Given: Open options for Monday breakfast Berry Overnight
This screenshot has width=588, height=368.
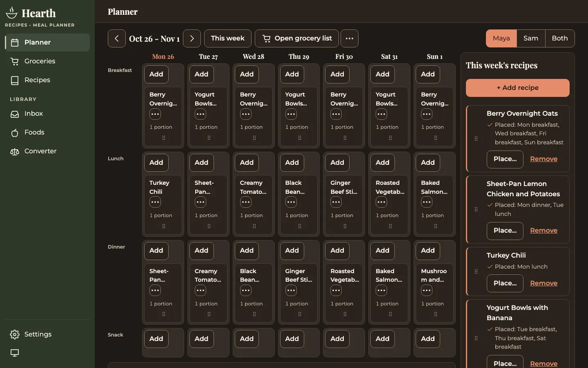Looking at the screenshot, I should pyautogui.click(x=155, y=114).
